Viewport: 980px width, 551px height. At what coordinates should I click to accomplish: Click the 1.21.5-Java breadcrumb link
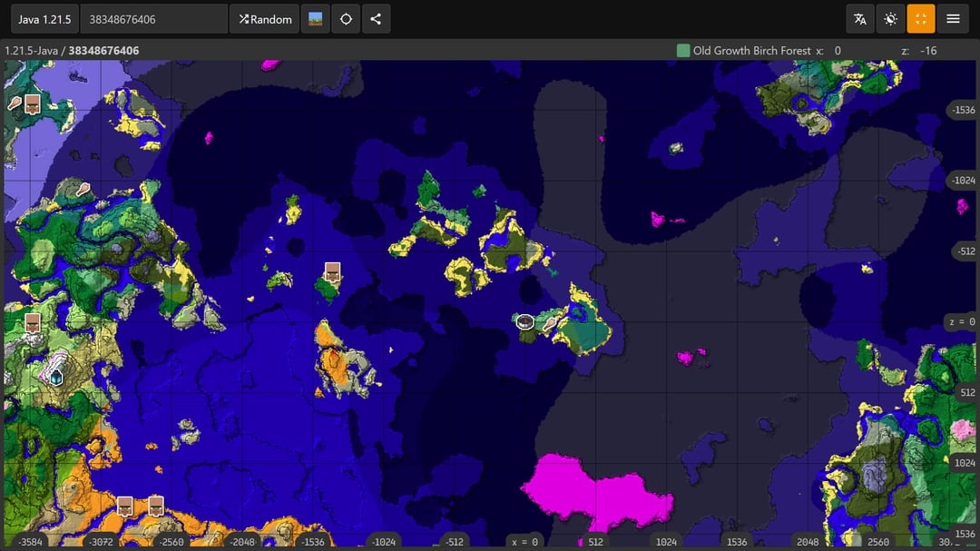tap(33, 51)
